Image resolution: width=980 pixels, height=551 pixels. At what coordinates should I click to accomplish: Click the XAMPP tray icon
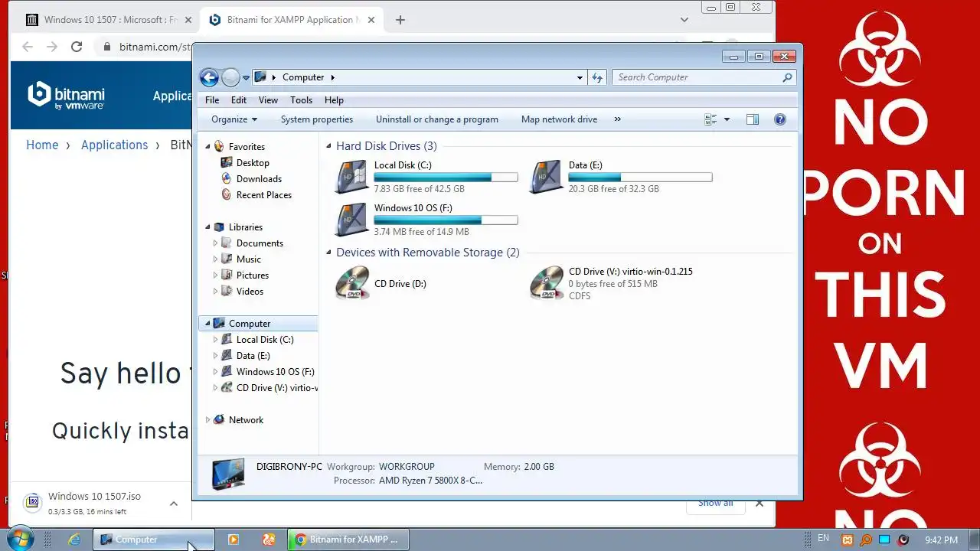[x=848, y=540]
